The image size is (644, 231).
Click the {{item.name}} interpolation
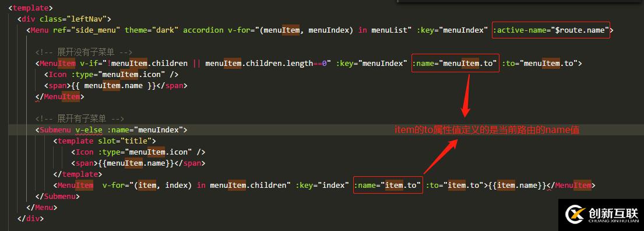coord(518,185)
